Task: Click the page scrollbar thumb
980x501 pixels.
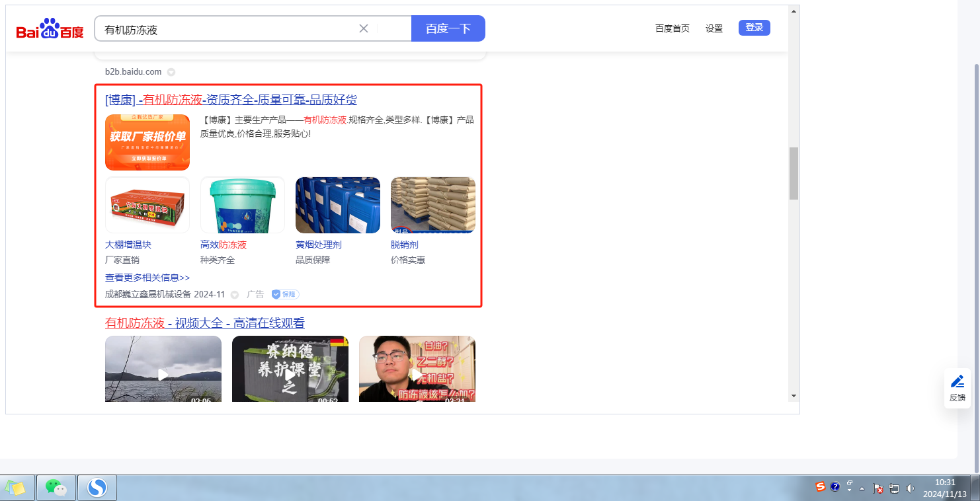Action: (794, 173)
